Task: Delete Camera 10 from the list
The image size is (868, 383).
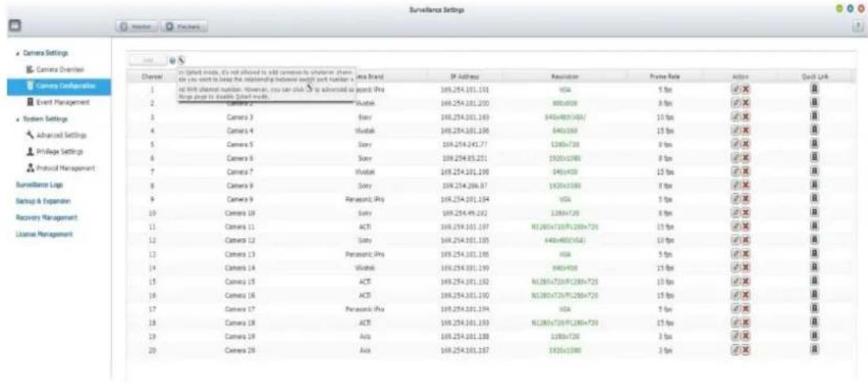Action: click(x=745, y=213)
